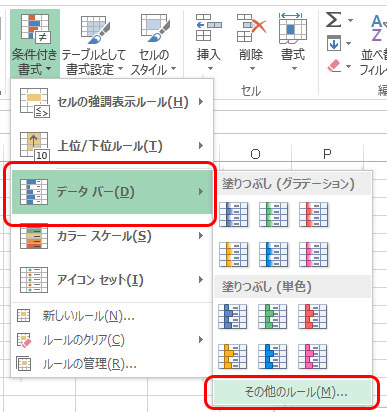Screen dimensions: 387x412
Task: Select データ バー(D) menu item
Action: click(x=112, y=192)
